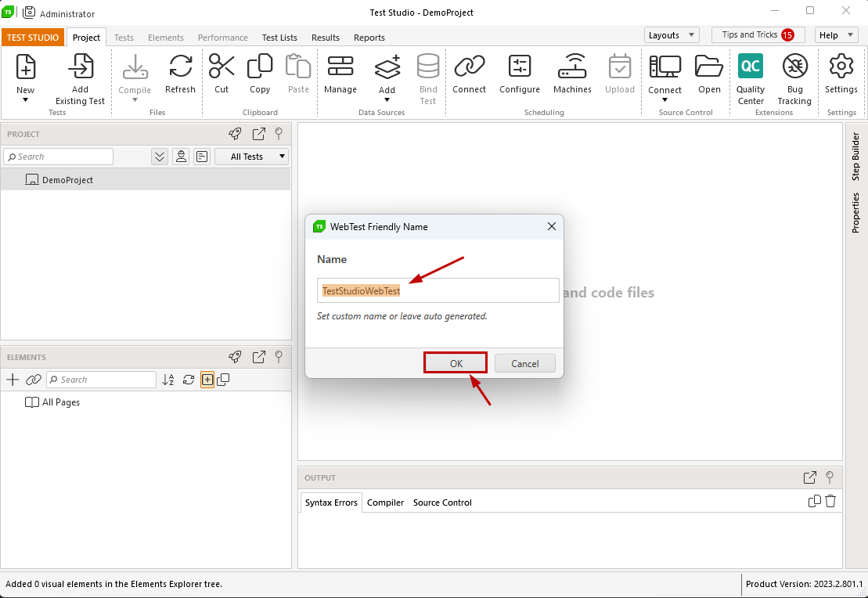Select the Compiler output tab

(385, 503)
